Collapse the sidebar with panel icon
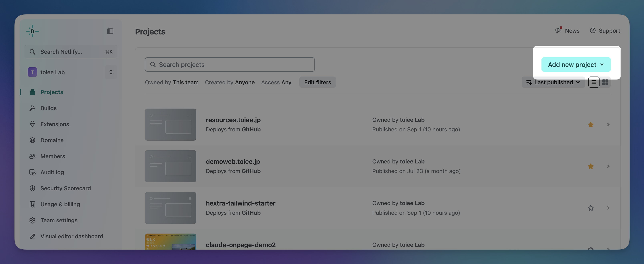 (x=110, y=31)
